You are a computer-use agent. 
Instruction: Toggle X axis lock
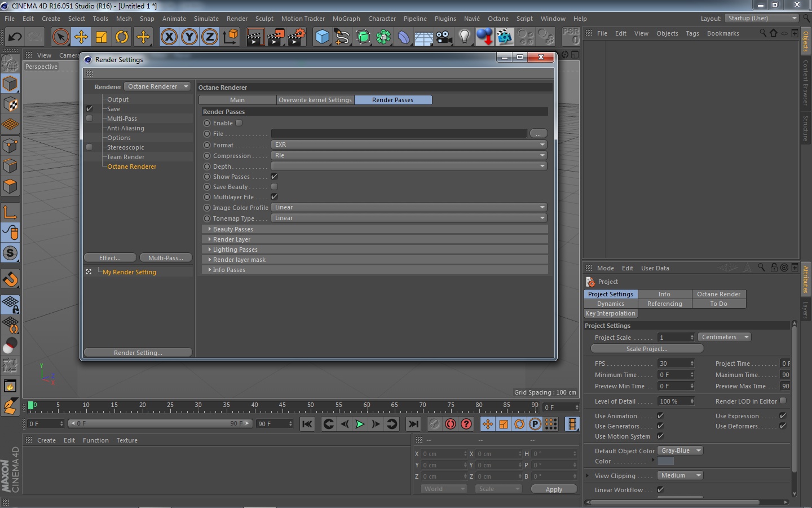[x=169, y=37]
